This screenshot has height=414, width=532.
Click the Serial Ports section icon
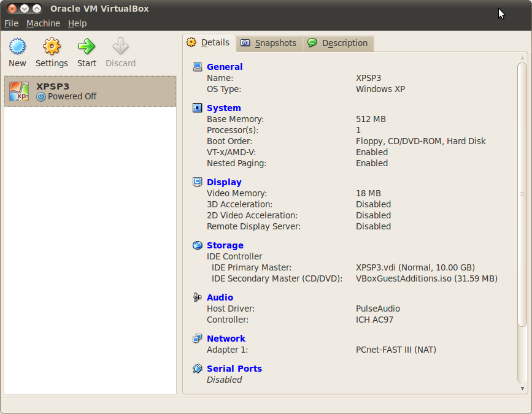[198, 369]
